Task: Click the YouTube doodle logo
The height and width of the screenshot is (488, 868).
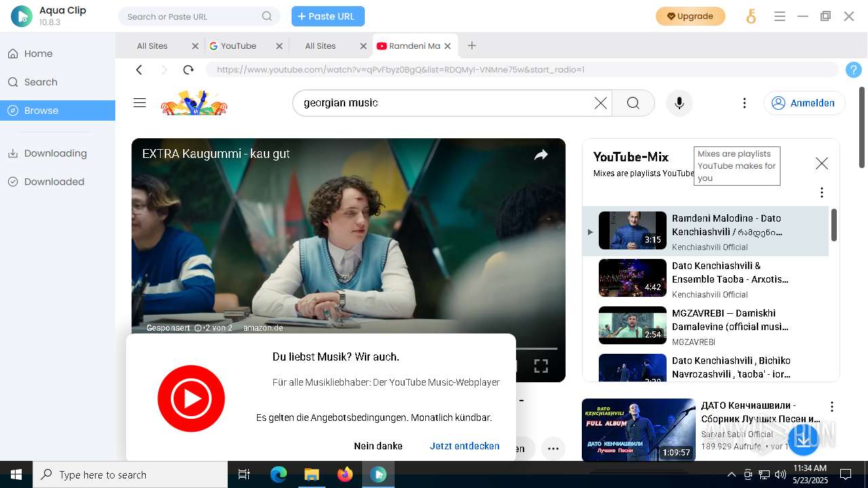Action: tap(194, 102)
